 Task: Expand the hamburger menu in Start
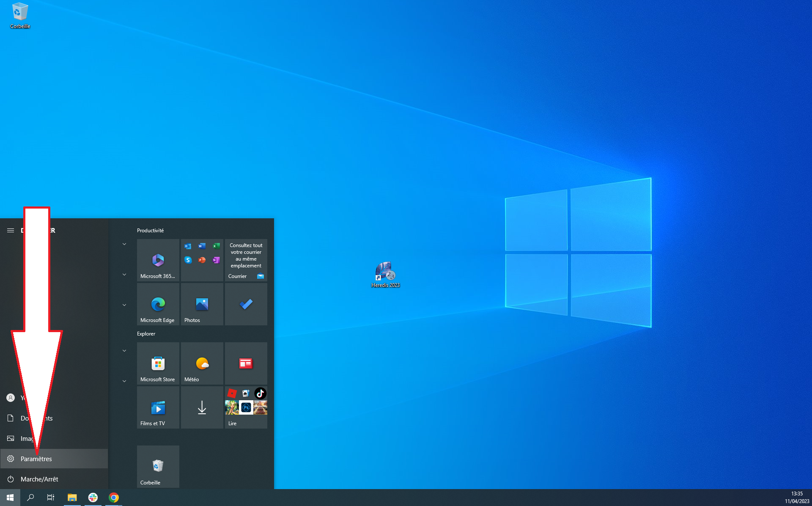tap(11, 230)
